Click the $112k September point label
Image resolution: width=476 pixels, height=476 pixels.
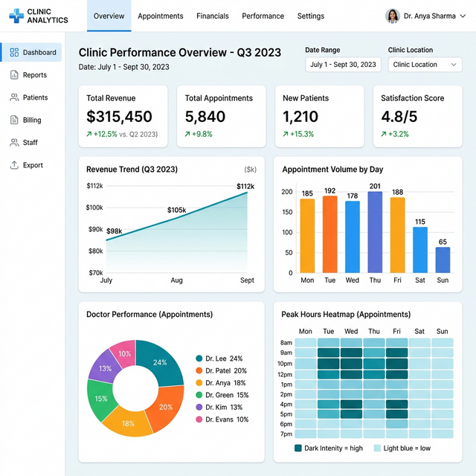coord(245,186)
